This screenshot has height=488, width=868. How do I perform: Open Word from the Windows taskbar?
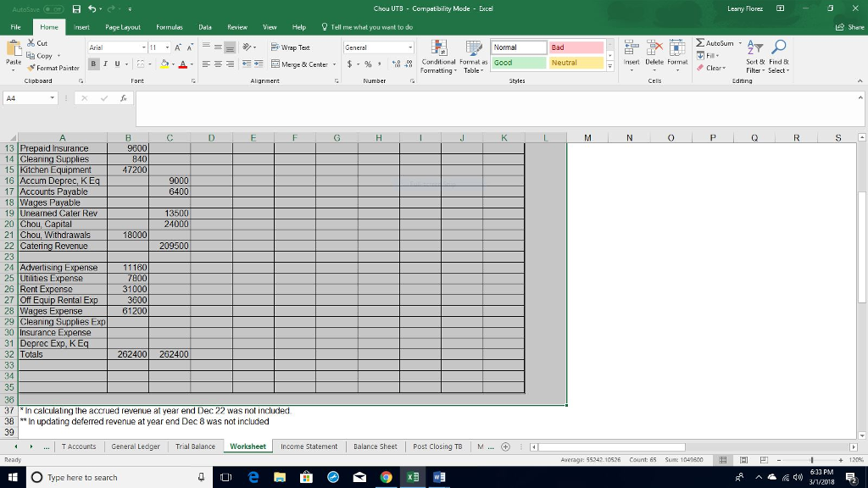coord(440,477)
